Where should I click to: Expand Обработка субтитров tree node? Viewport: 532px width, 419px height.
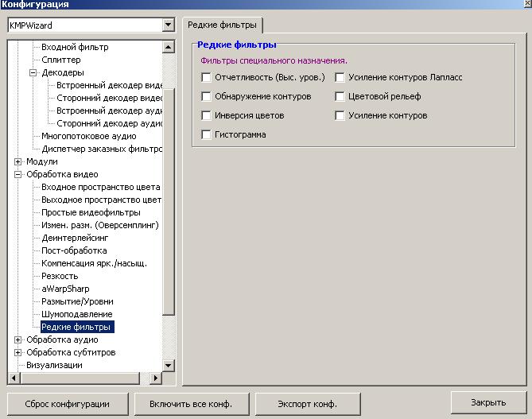pyautogui.click(x=18, y=352)
